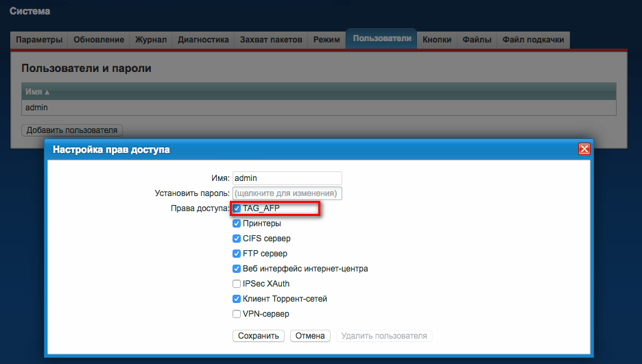Uncheck FTP сервер permission
The image size is (642, 364).
pos(237,254)
